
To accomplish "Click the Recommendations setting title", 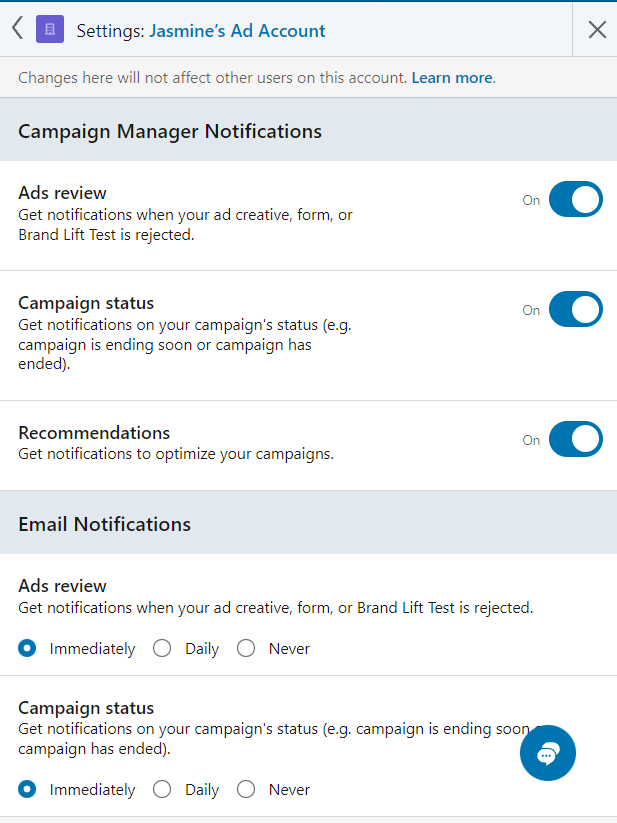I will click(x=94, y=432).
